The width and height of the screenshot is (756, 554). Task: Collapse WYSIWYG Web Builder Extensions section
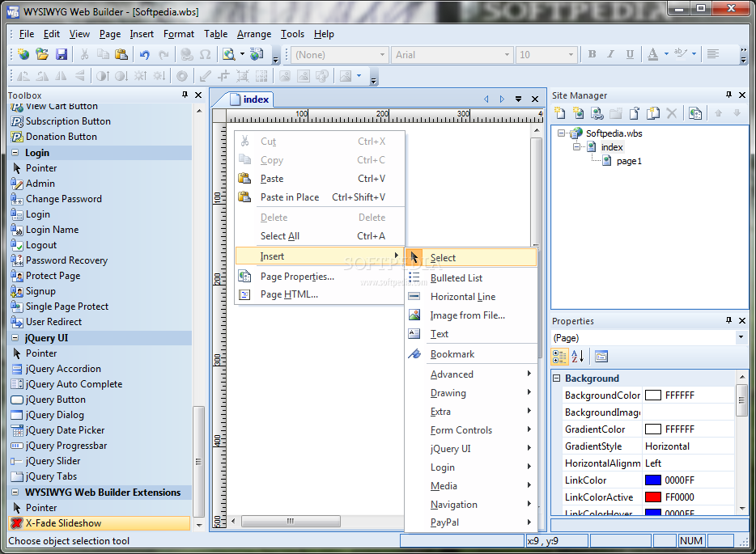15,492
